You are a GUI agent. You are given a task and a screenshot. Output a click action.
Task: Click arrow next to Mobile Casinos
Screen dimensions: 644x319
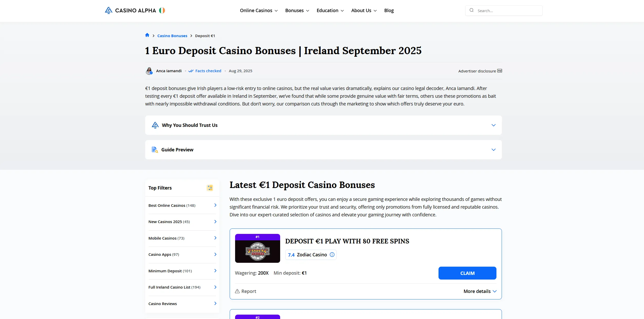(215, 238)
